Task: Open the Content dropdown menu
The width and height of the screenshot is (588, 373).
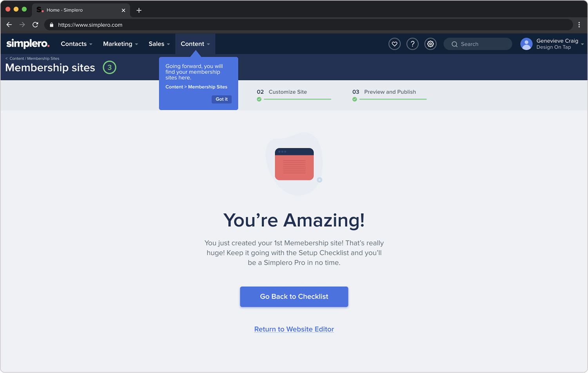Action: pos(195,44)
